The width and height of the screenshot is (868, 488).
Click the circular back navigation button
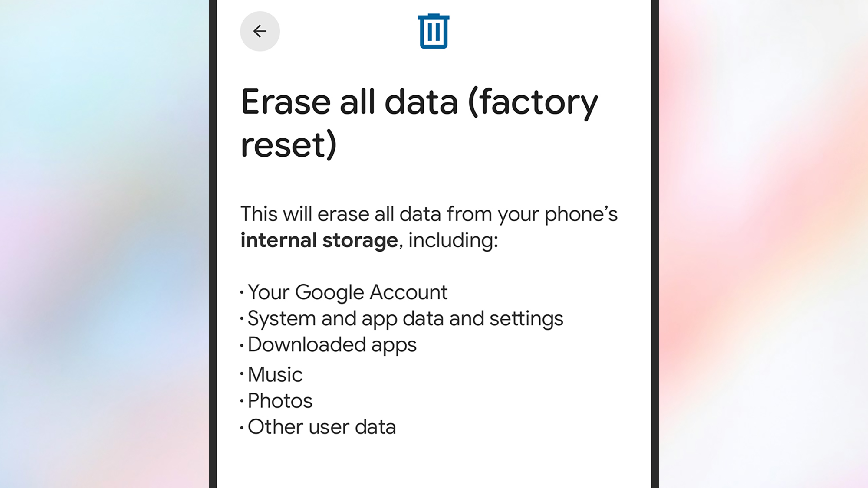(x=260, y=31)
